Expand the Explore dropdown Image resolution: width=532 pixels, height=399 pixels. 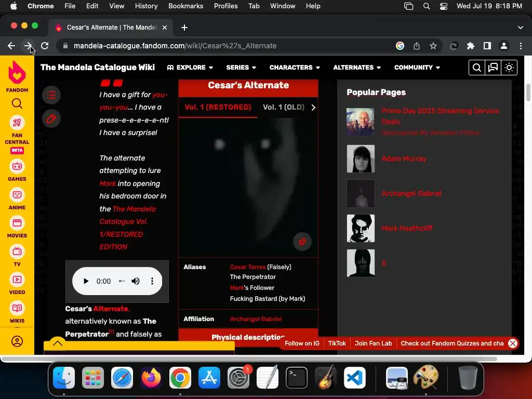pos(190,68)
